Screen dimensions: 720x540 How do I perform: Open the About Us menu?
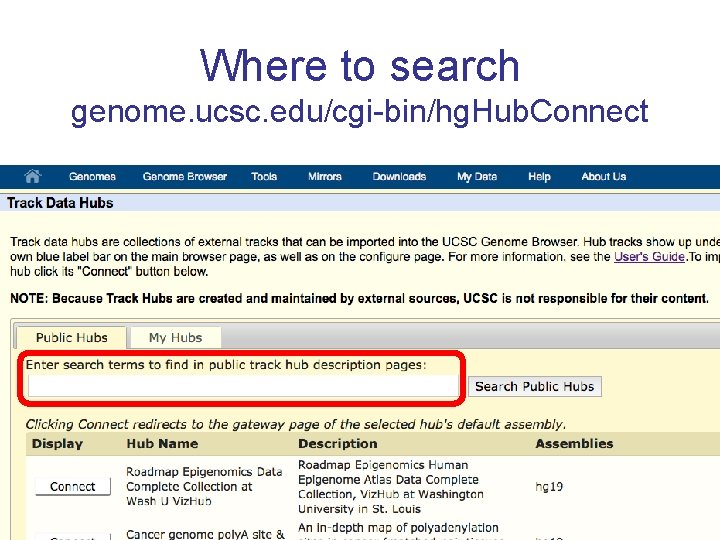pyautogui.click(x=604, y=177)
